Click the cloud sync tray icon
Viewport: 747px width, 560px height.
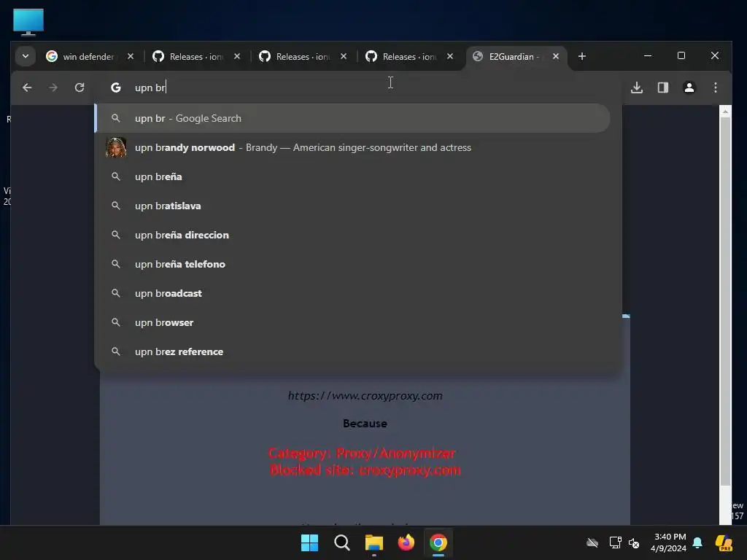click(592, 542)
